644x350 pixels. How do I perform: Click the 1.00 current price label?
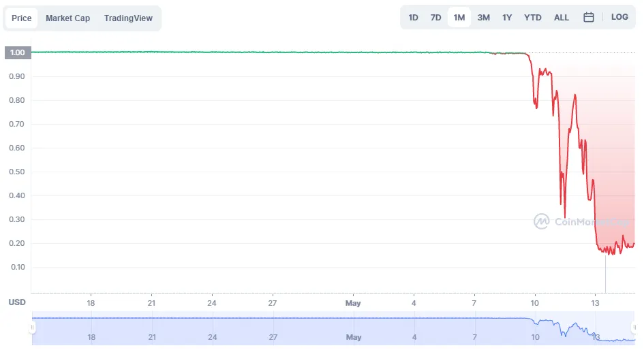[18, 52]
